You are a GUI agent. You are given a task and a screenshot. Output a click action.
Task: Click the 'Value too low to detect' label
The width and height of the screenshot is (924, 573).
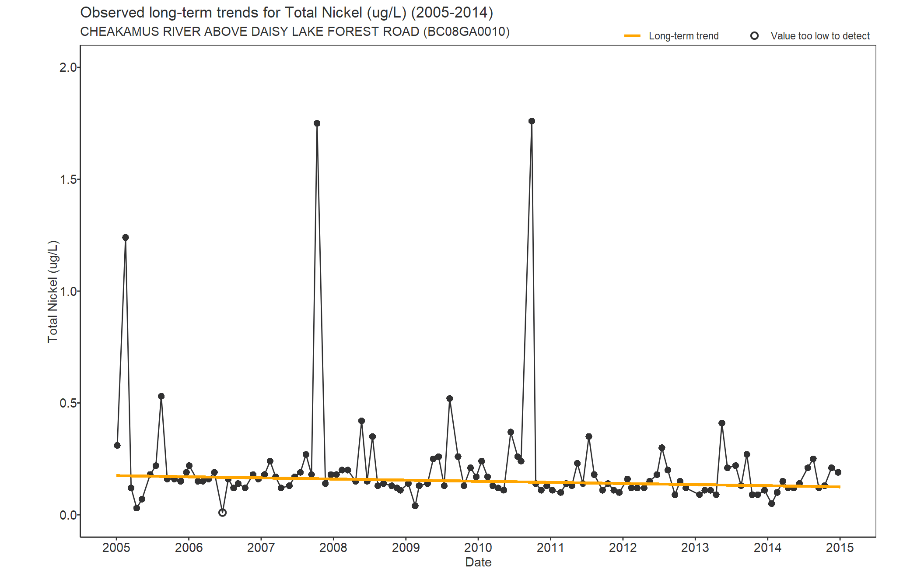point(820,36)
